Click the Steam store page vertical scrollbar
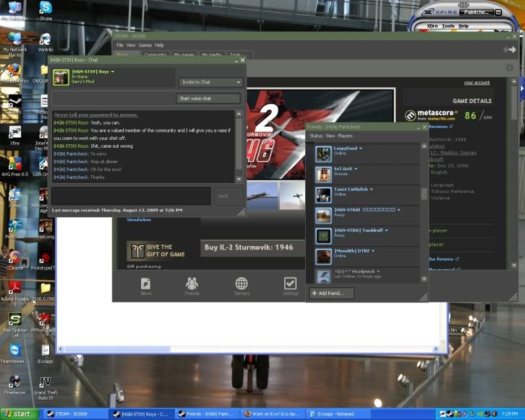 pos(514,173)
